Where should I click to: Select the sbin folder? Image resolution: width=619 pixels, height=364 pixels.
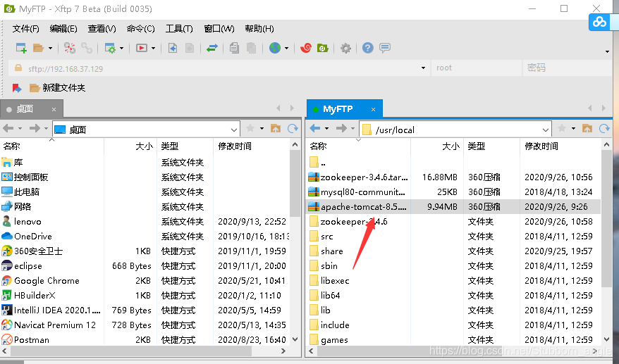pos(453,266)
